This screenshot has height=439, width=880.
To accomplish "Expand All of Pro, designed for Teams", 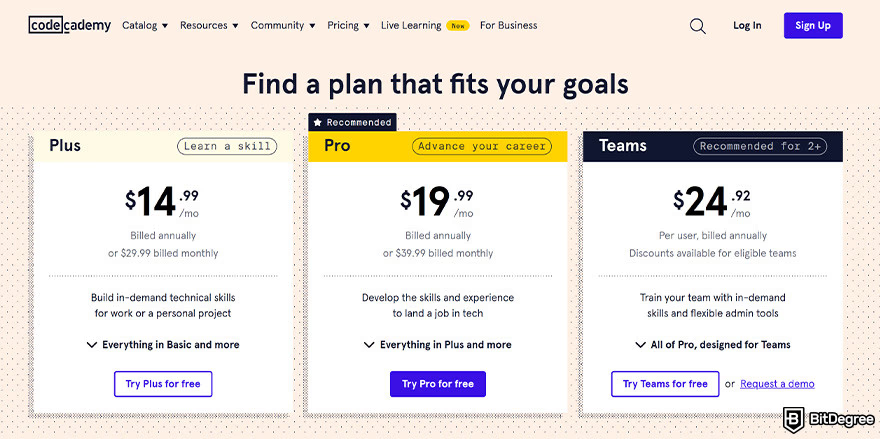I will point(713,345).
